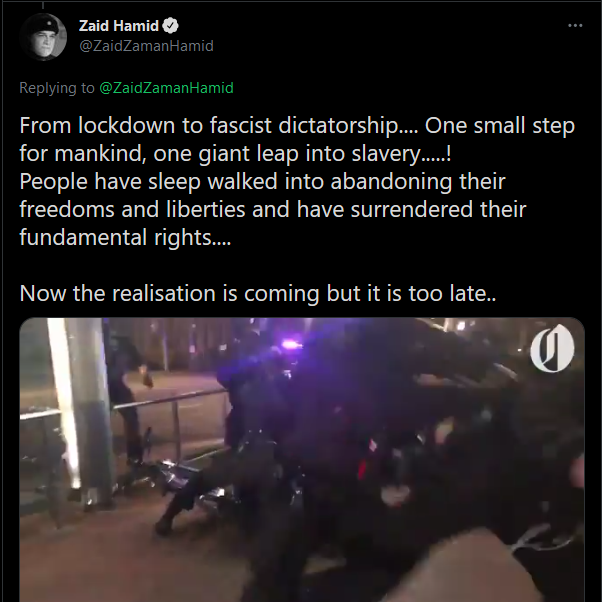This screenshot has width=602, height=602.
Task: Click the 'freedoms and liberties' text line
Action: point(273,210)
